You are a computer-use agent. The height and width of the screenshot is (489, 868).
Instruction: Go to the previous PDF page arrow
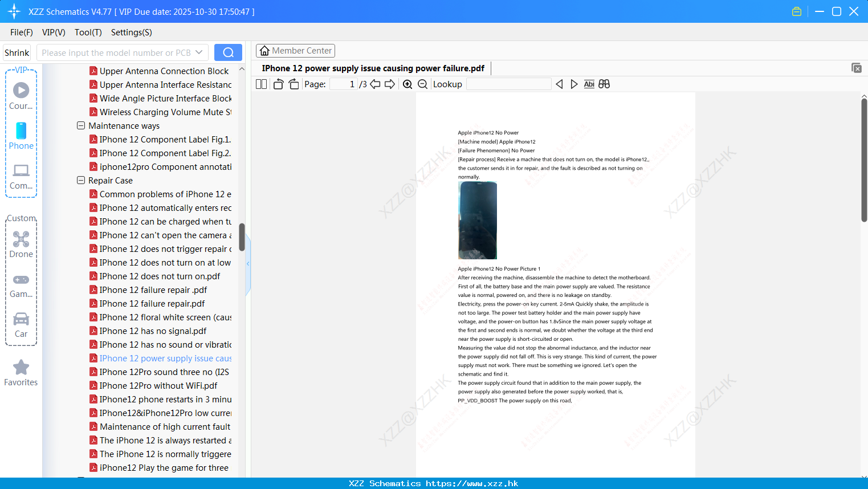pyautogui.click(x=375, y=84)
